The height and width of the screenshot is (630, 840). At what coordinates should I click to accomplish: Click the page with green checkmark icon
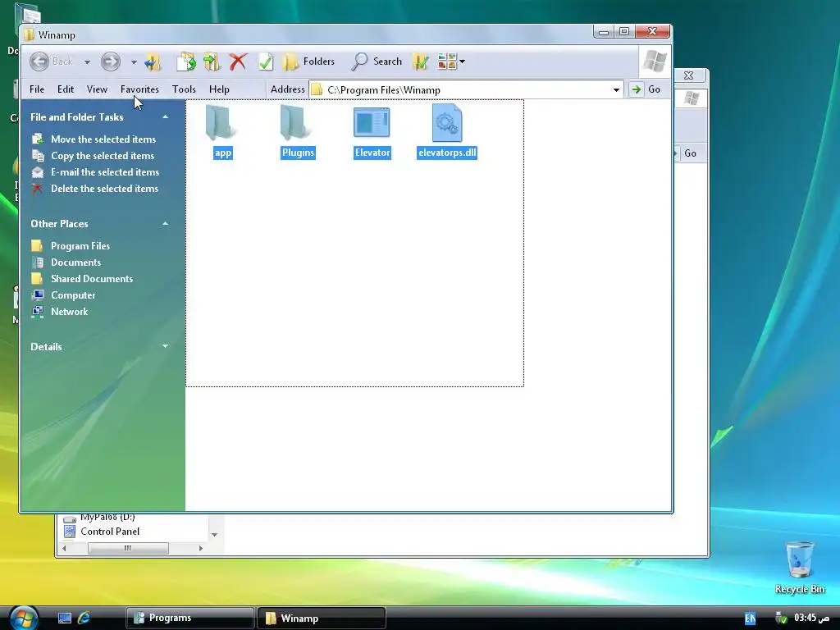[x=266, y=62]
